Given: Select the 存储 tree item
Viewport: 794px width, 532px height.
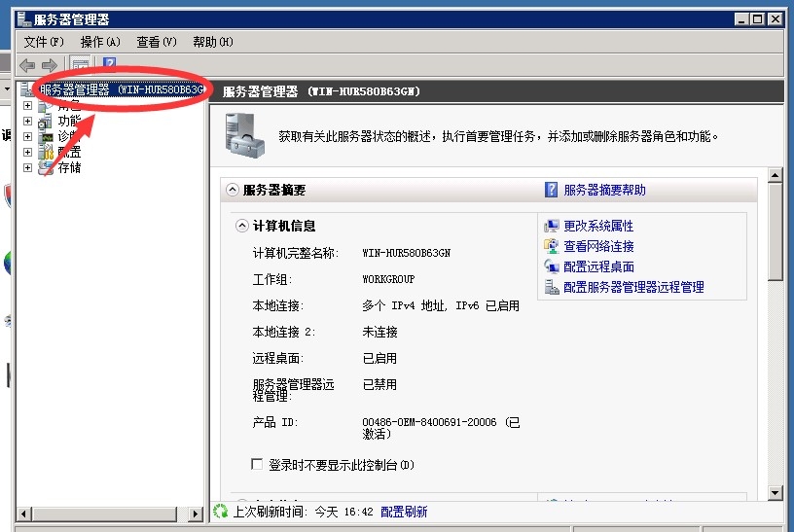Looking at the screenshot, I should [x=69, y=167].
